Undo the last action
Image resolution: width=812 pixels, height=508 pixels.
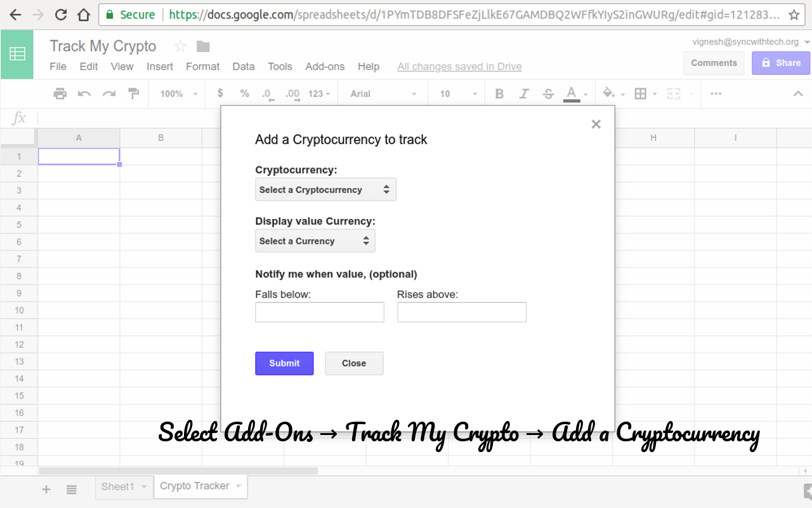(84, 94)
